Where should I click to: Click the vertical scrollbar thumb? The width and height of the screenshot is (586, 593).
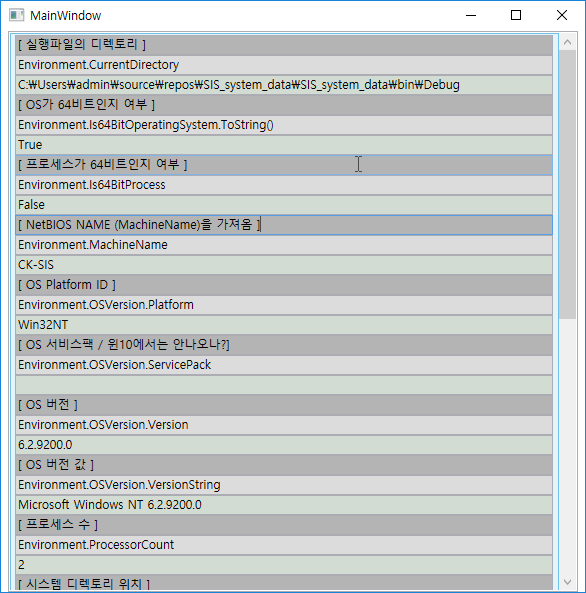coord(567,185)
